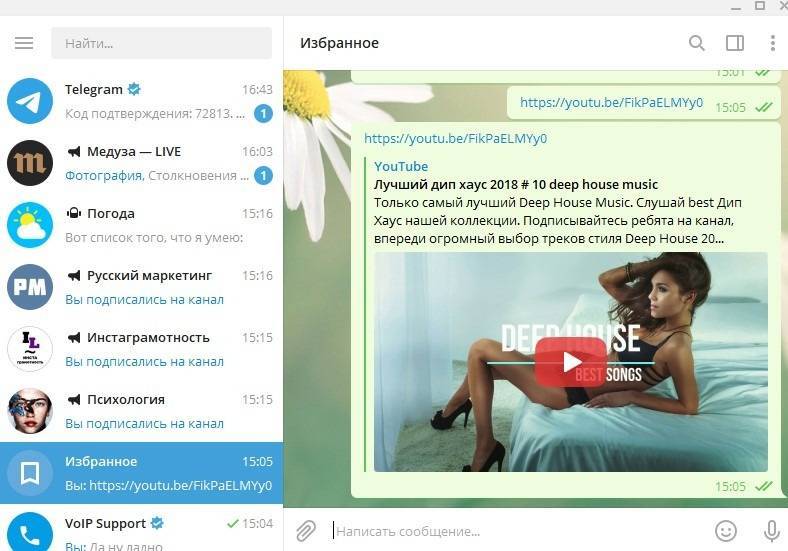
Task: Open the youtu.be link in top message
Action: click(x=611, y=103)
